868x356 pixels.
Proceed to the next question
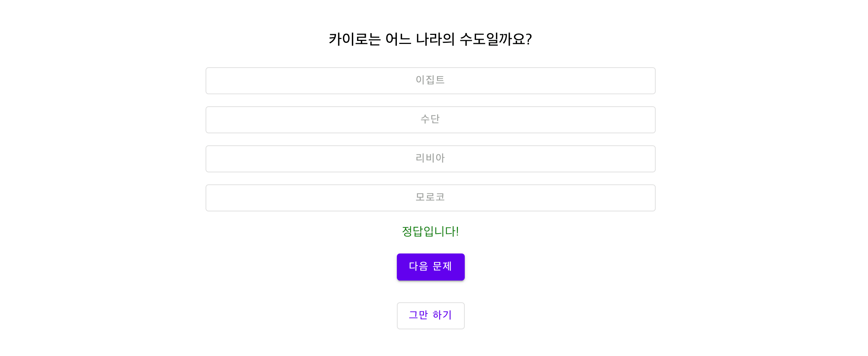coord(430,267)
